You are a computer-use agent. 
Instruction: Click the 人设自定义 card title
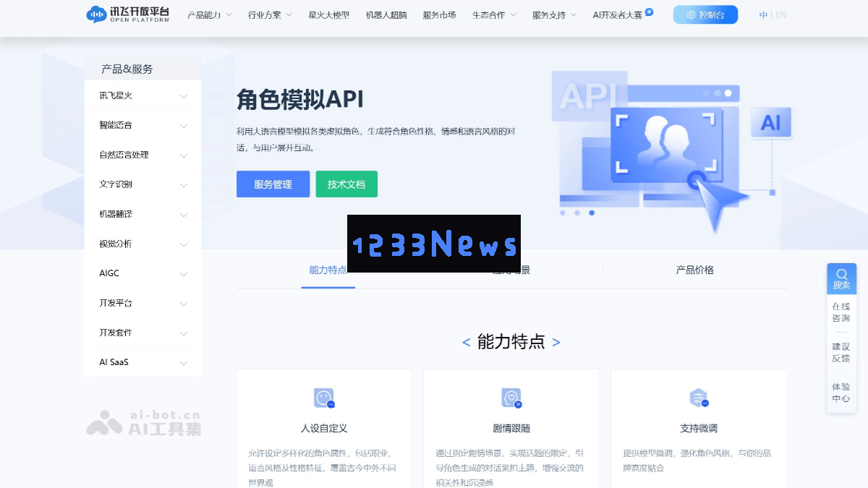324,428
